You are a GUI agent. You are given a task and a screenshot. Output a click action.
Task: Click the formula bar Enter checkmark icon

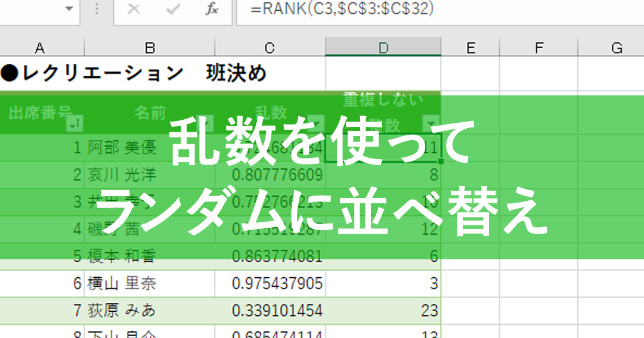[x=173, y=8]
